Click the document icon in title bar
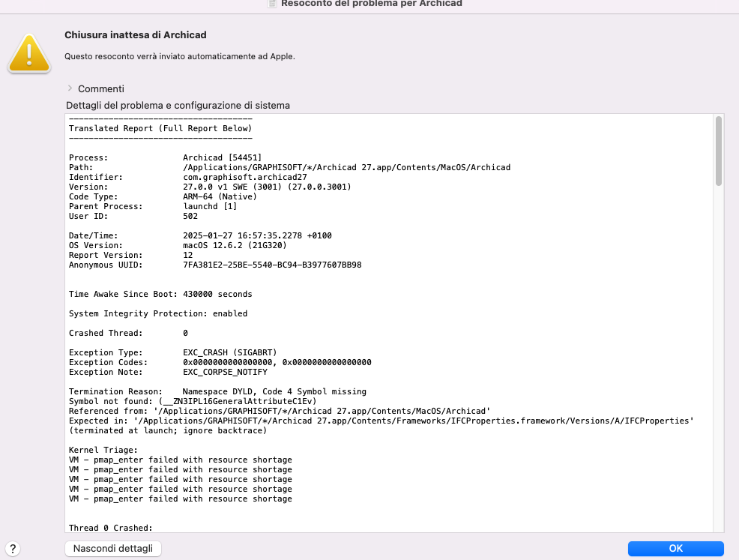 pos(272,4)
